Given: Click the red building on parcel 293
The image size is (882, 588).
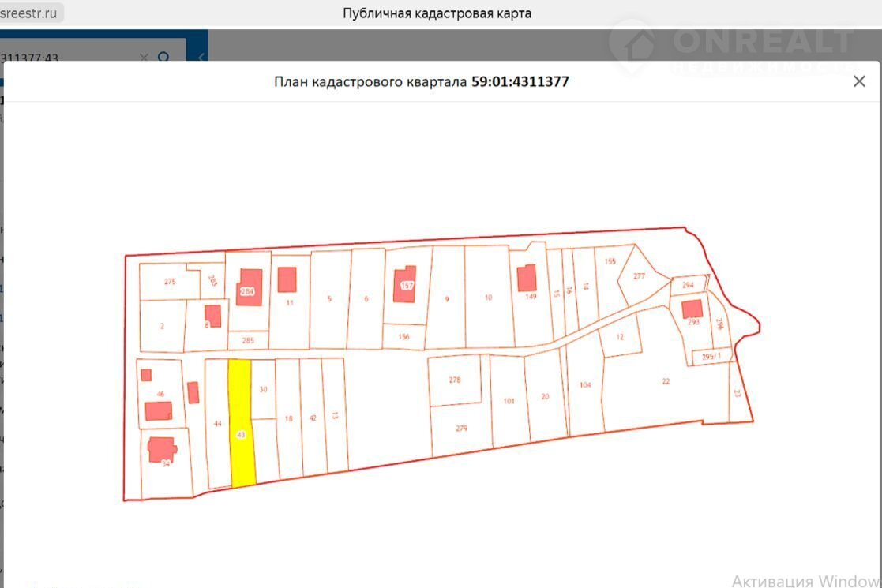Looking at the screenshot, I should [692, 309].
